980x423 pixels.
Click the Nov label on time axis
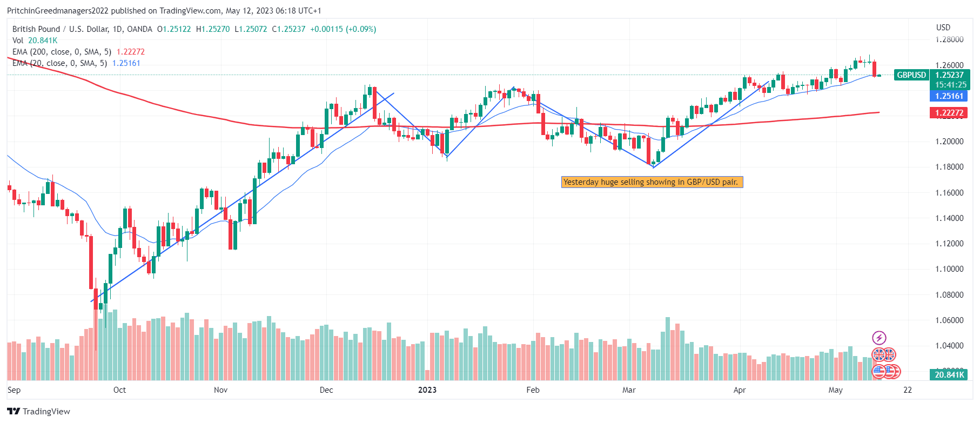coord(220,390)
